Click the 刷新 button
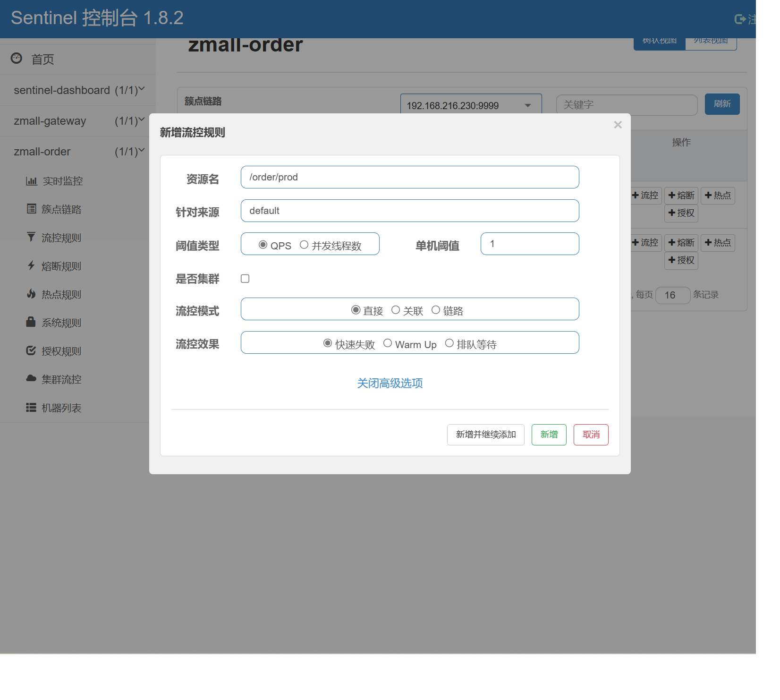 [722, 104]
